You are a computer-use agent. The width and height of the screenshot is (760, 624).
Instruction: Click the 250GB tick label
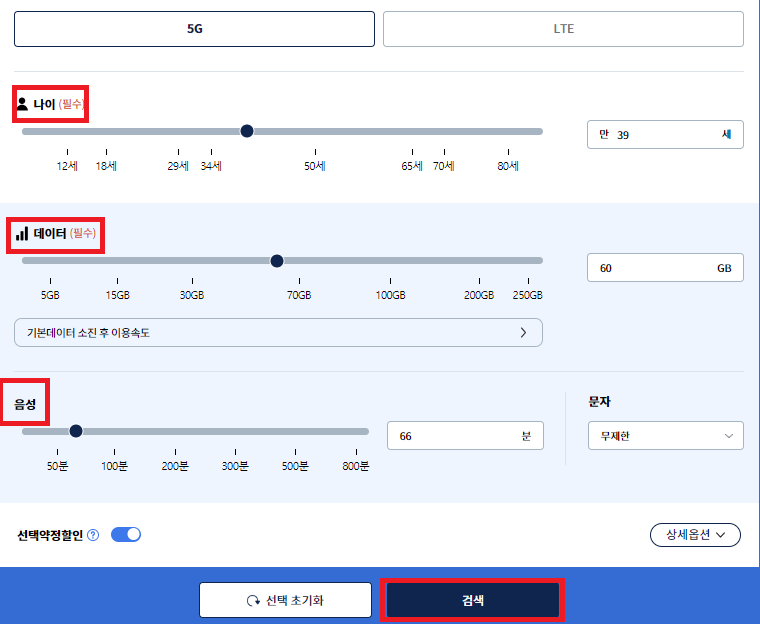click(528, 295)
